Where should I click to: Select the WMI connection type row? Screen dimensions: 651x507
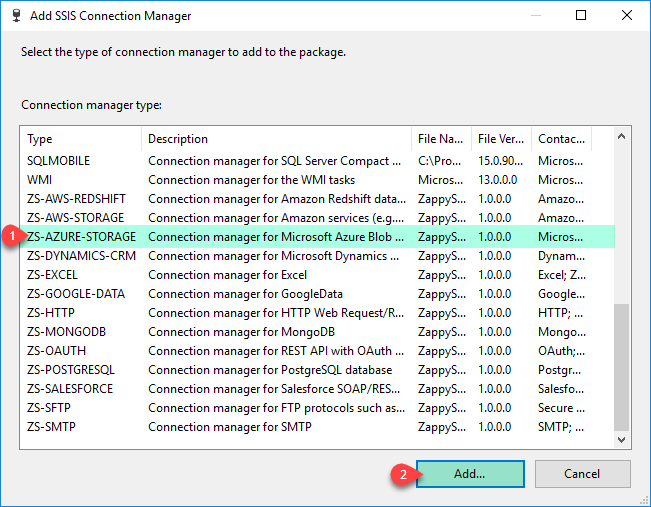point(317,180)
